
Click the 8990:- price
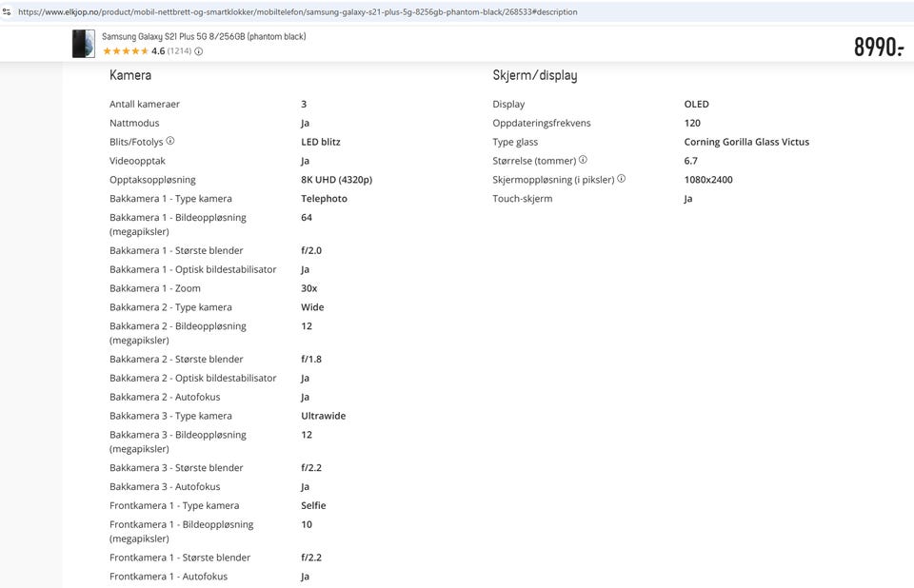coord(879,48)
